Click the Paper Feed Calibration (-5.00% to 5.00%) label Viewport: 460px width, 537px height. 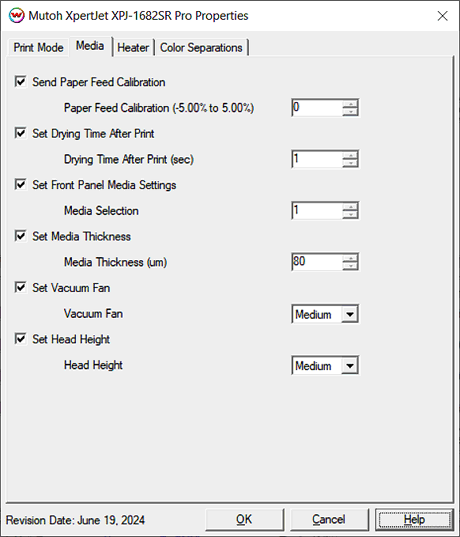(x=159, y=108)
